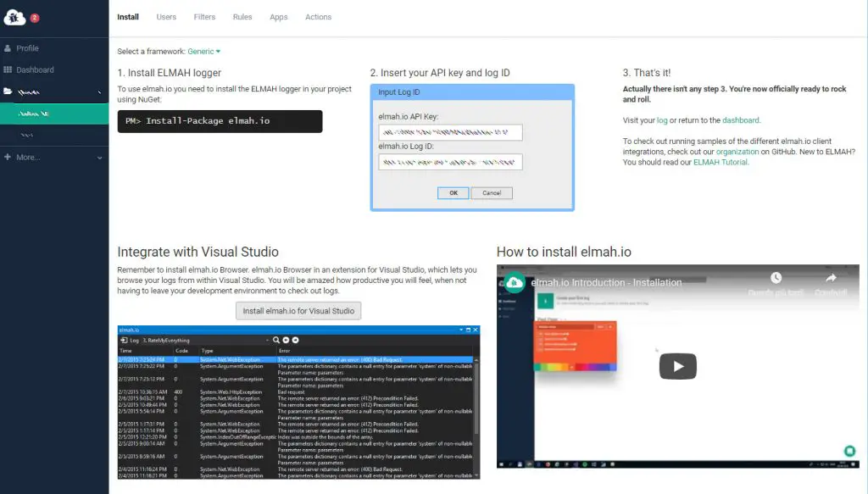Screen dimensions: 868x494
Task: Click the Visual Studio log browser screenshot
Action: pos(298,402)
